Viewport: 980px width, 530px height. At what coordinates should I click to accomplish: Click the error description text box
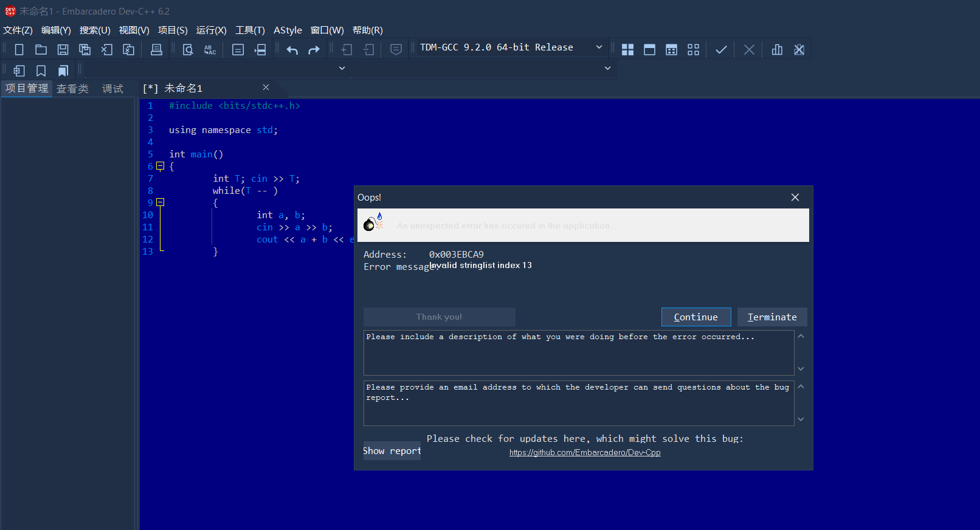coord(579,353)
